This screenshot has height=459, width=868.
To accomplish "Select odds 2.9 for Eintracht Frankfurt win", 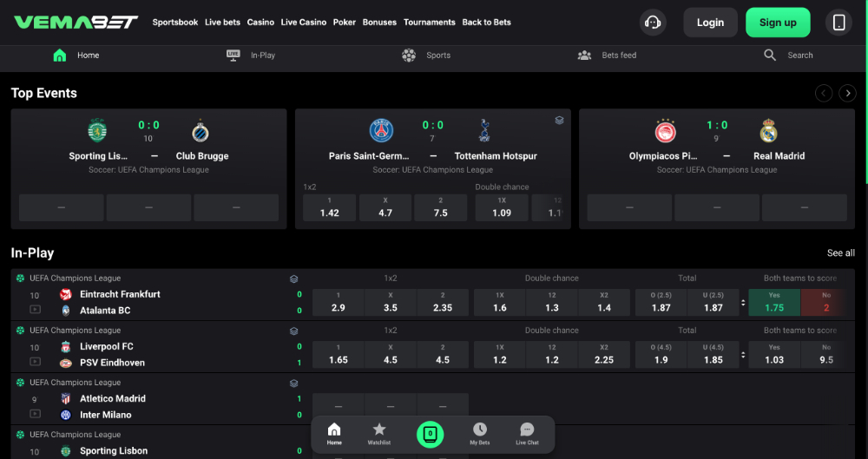I will pyautogui.click(x=338, y=302).
